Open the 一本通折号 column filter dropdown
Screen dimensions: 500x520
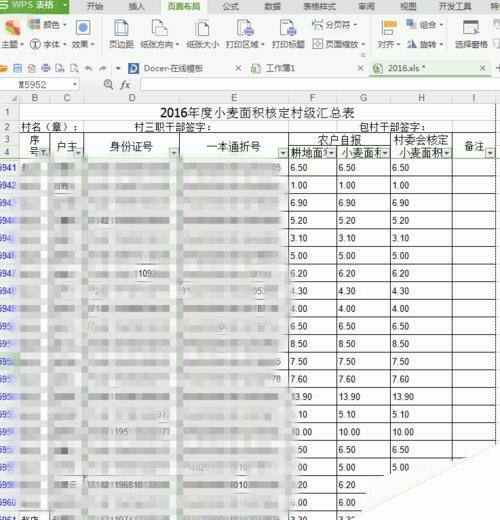pos(283,153)
